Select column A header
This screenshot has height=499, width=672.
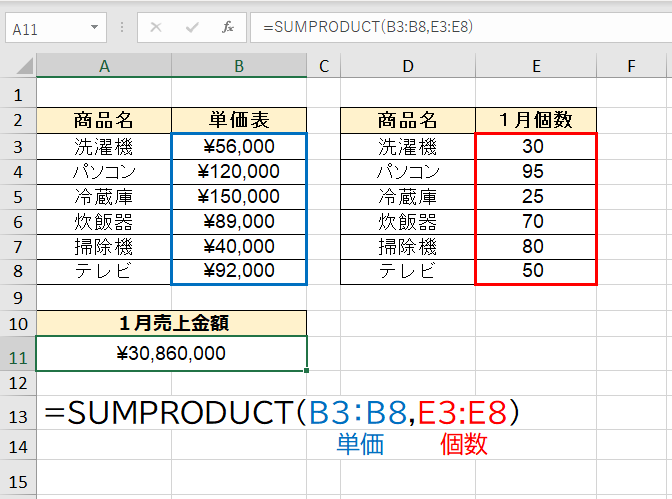[x=104, y=66]
